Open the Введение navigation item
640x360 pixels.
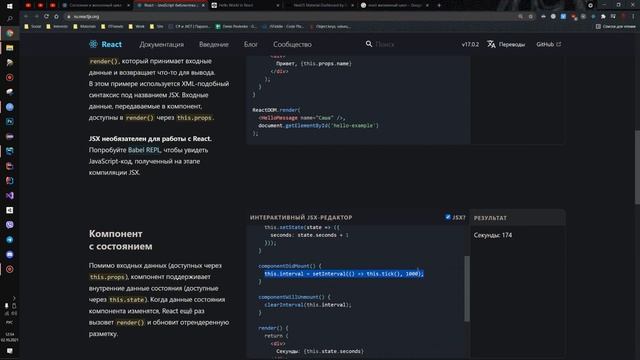click(213, 44)
